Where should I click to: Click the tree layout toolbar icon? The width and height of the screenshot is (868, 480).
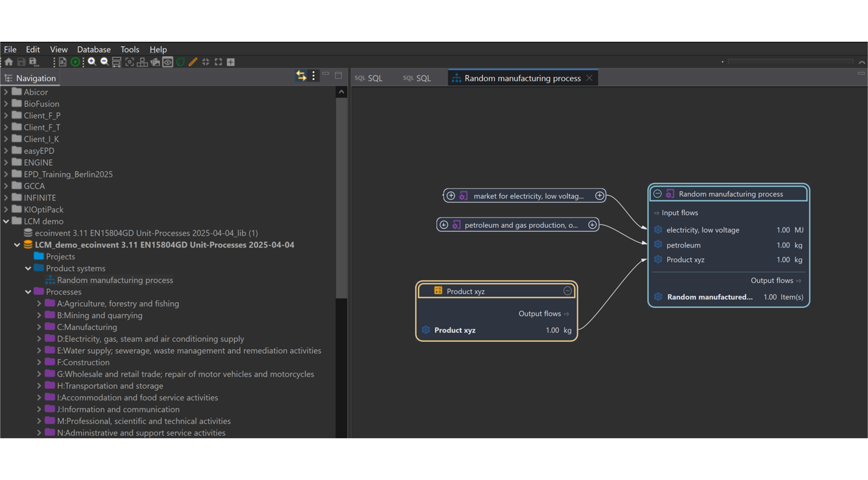click(142, 62)
